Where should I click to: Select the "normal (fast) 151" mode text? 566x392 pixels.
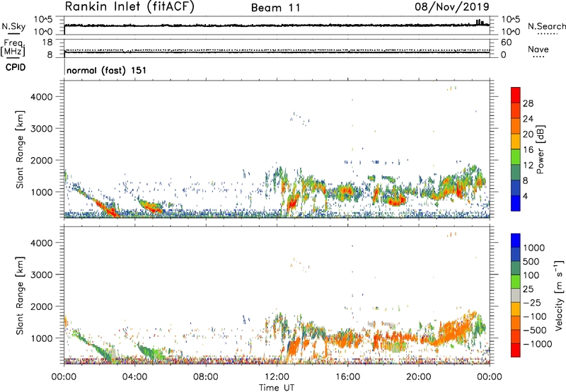click(107, 70)
